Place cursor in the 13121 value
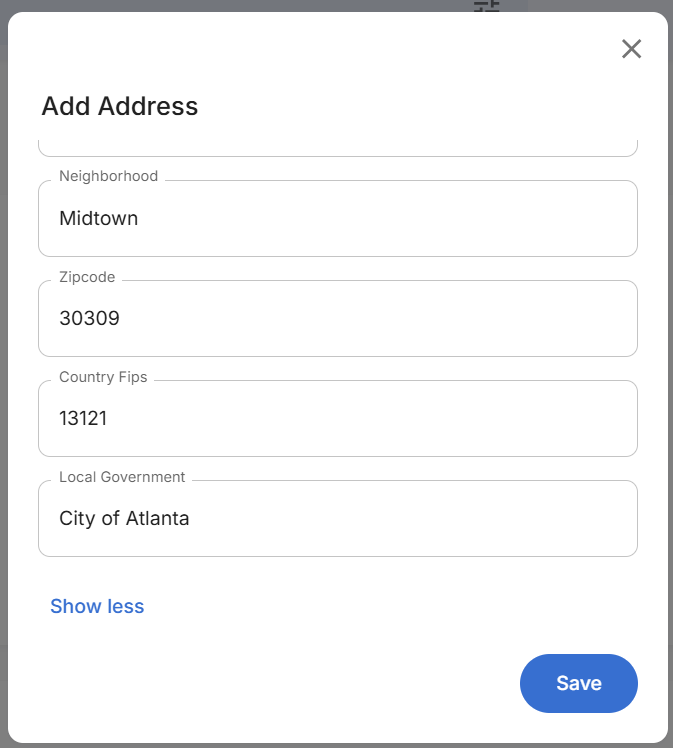673x748 pixels. click(83, 418)
